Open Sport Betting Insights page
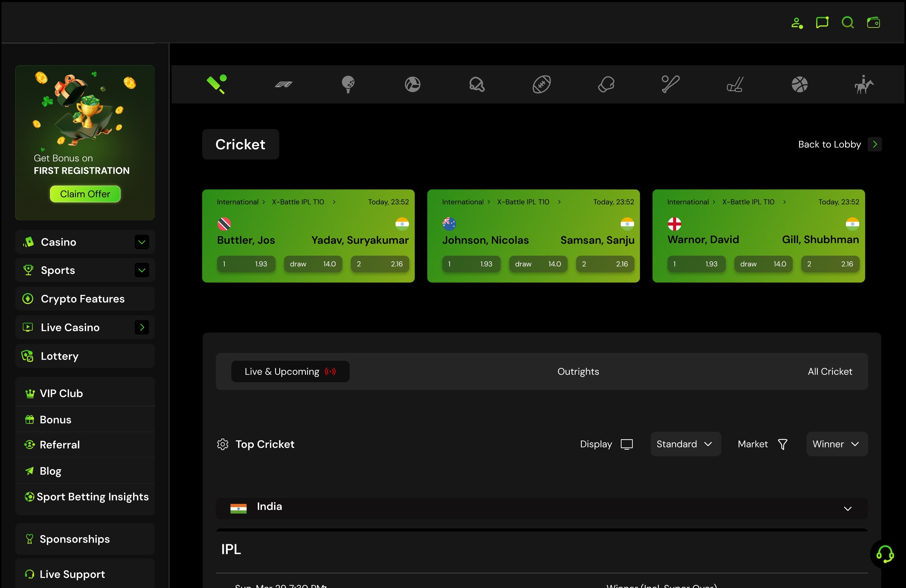Viewport: 906px width, 588px height. [86, 496]
